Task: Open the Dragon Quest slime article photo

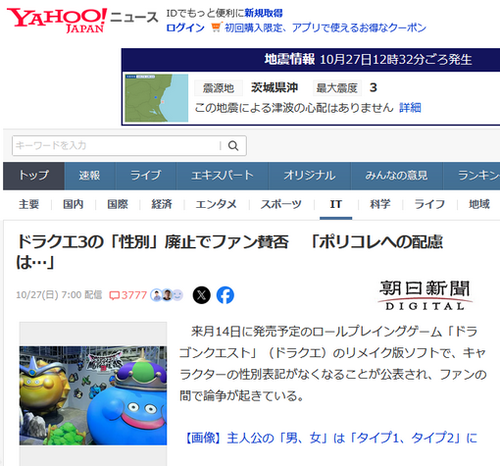Action: click(x=93, y=395)
